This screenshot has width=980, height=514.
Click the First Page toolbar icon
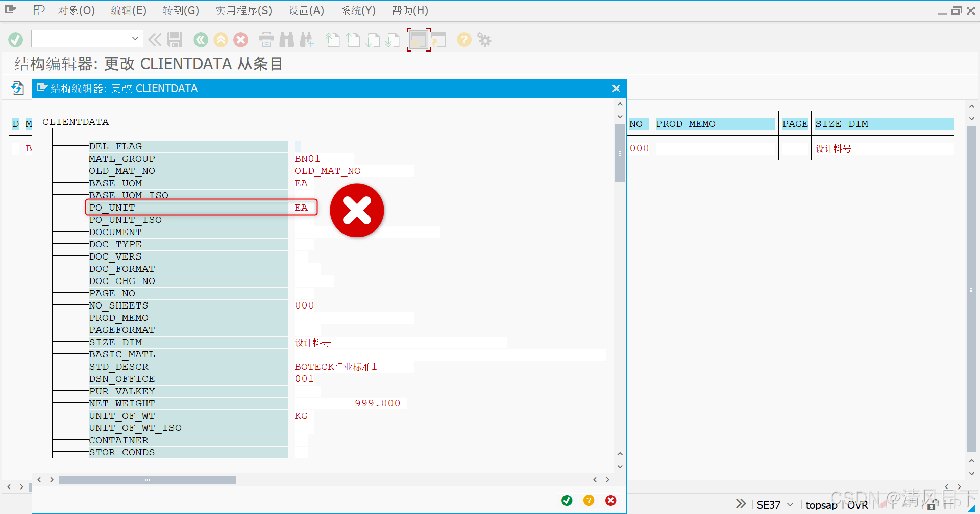[x=332, y=39]
